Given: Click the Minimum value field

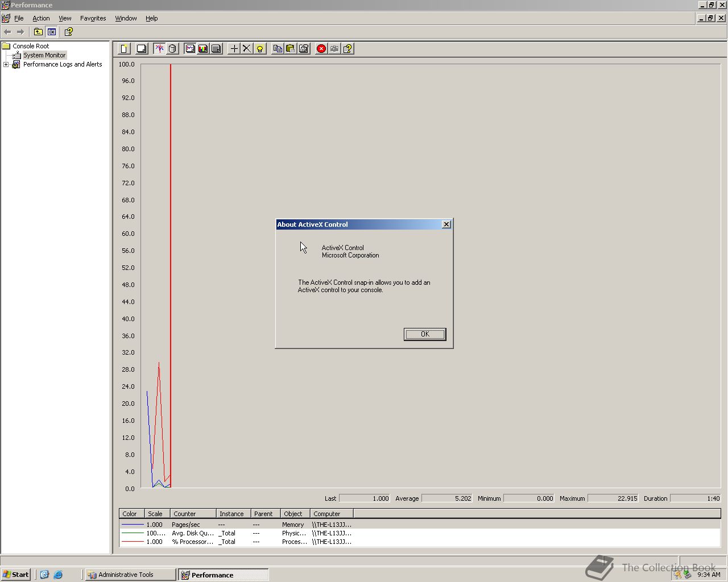Looking at the screenshot, I should tap(529, 498).
